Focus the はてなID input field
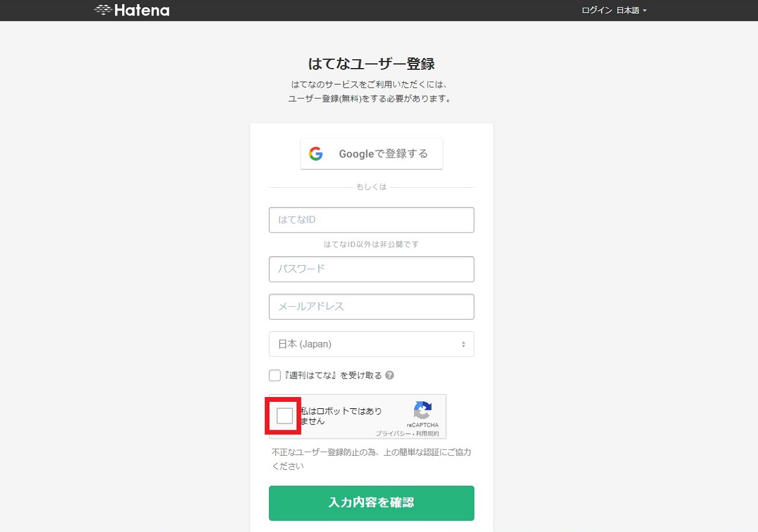This screenshot has width=758, height=532. tap(371, 220)
